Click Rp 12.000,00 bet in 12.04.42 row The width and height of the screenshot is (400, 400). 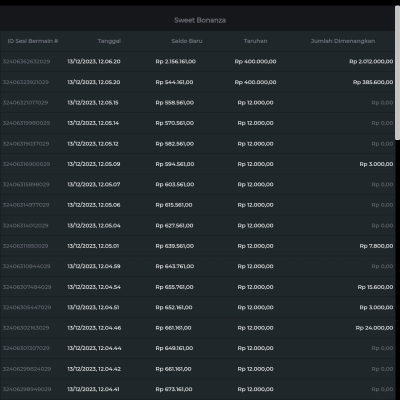point(255,369)
